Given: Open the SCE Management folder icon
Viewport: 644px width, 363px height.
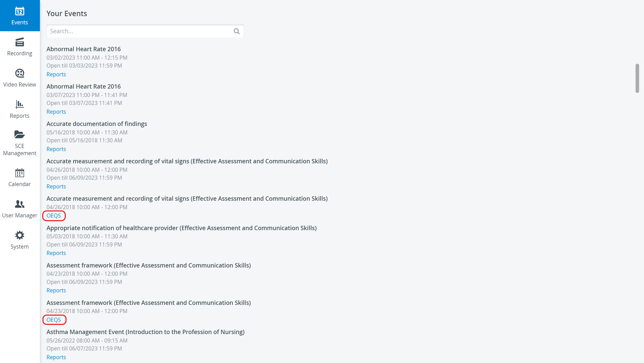Looking at the screenshot, I should [x=20, y=134].
